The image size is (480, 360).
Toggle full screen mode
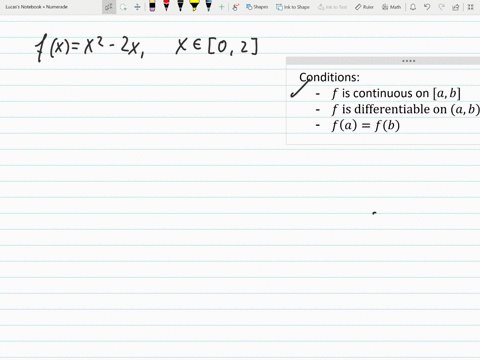point(471,7)
